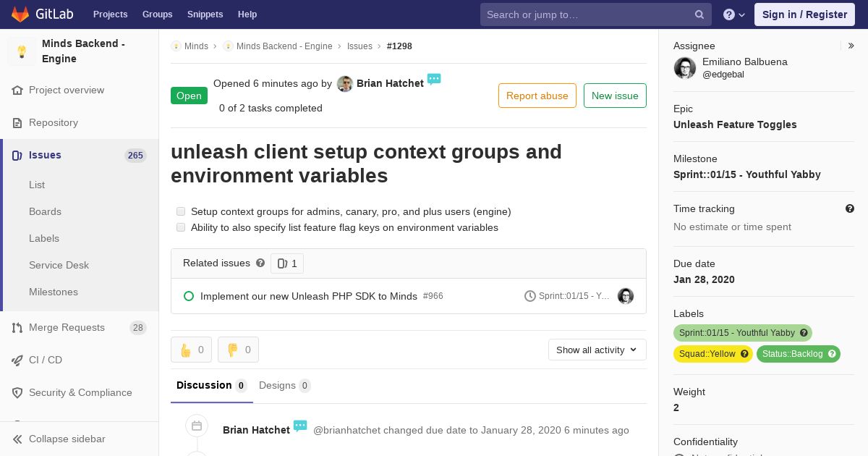868x456 pixels.
Task: Click assignee avatar on related issue #966
Action: (x=626, y=296)
